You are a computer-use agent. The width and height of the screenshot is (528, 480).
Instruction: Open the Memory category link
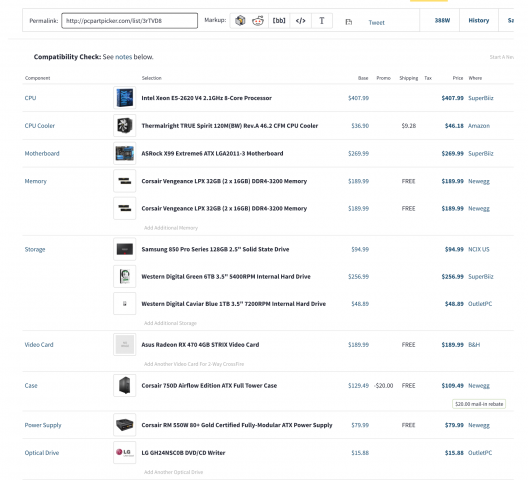pos(35,181)
